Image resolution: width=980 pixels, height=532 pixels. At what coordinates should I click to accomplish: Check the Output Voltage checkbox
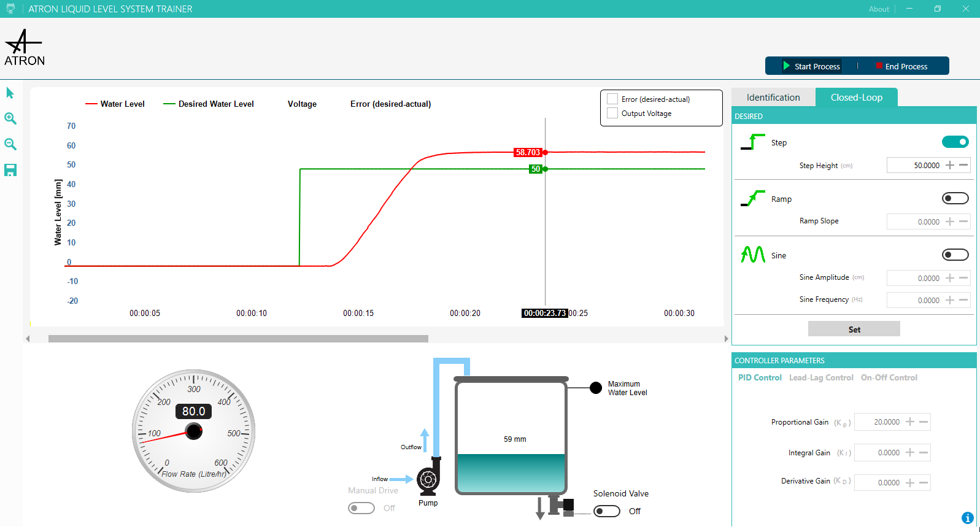tap(612, 113)
